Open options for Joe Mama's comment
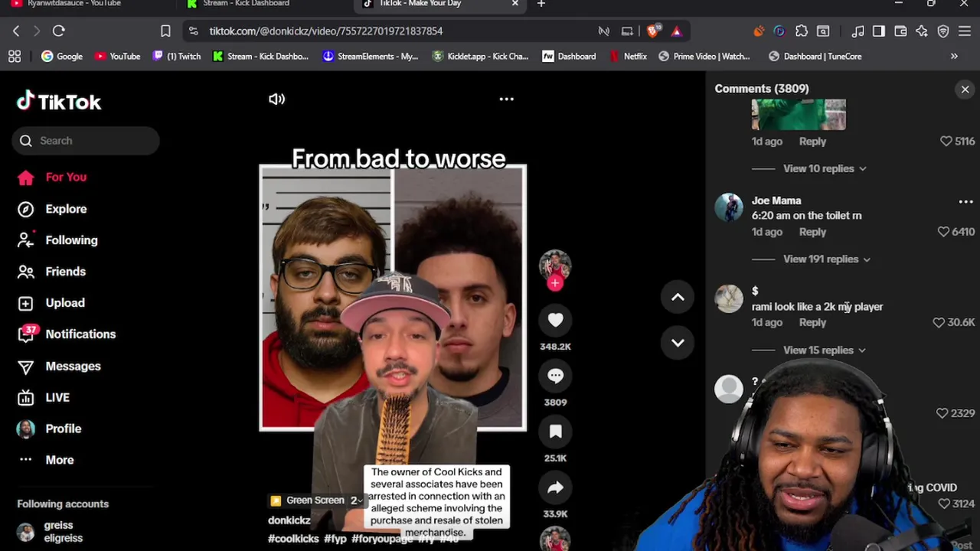The width and height of the screenshot is (980, 551). coord(965,202)
